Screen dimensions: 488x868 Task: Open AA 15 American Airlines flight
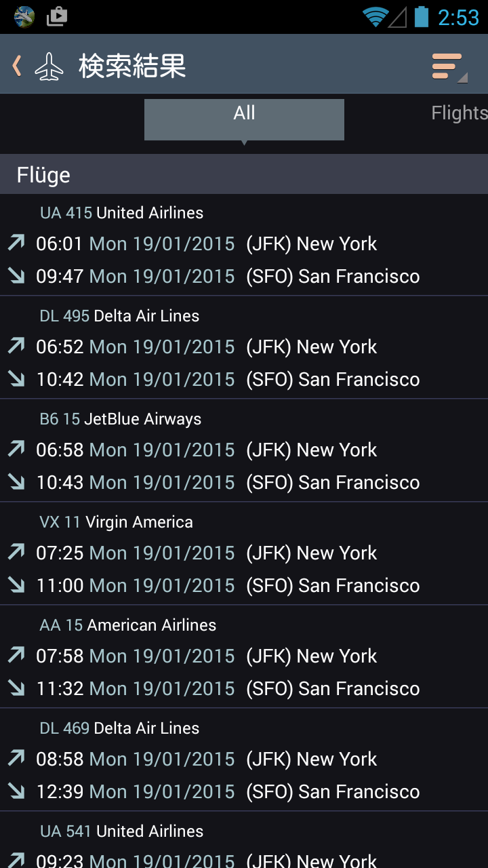(x=244, y=657)
